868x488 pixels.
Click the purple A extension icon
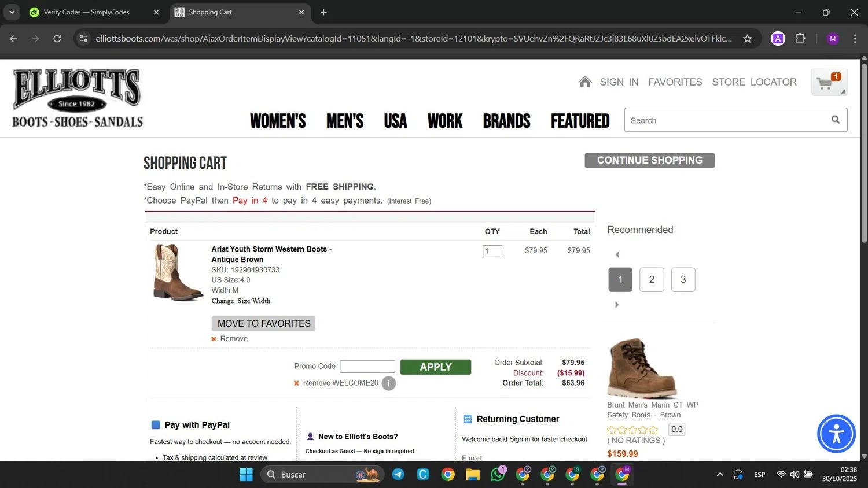778,39
